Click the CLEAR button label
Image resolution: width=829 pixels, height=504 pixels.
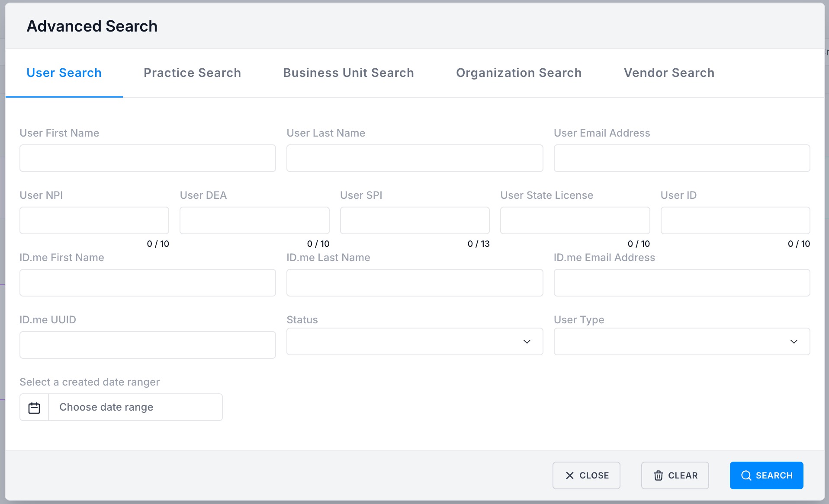(683, 475)
